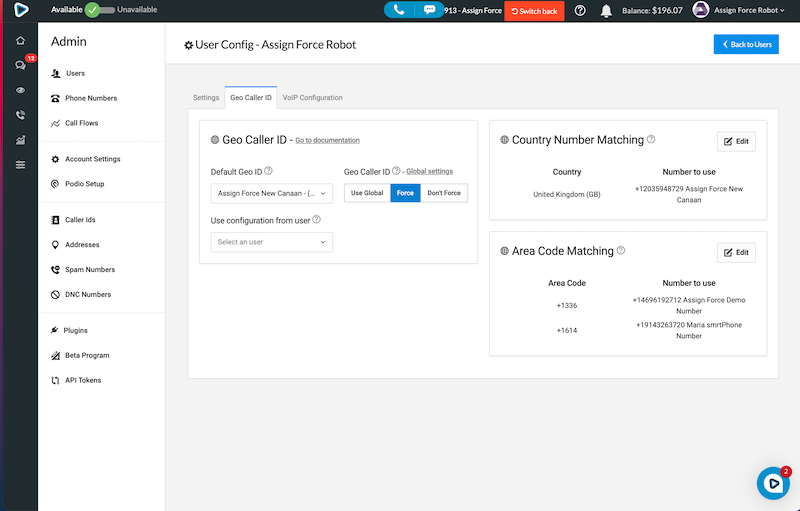This screenshot has height=511, width=800.
Task: Select the Use Global caller ID option
Action: (x=367, y=193)
